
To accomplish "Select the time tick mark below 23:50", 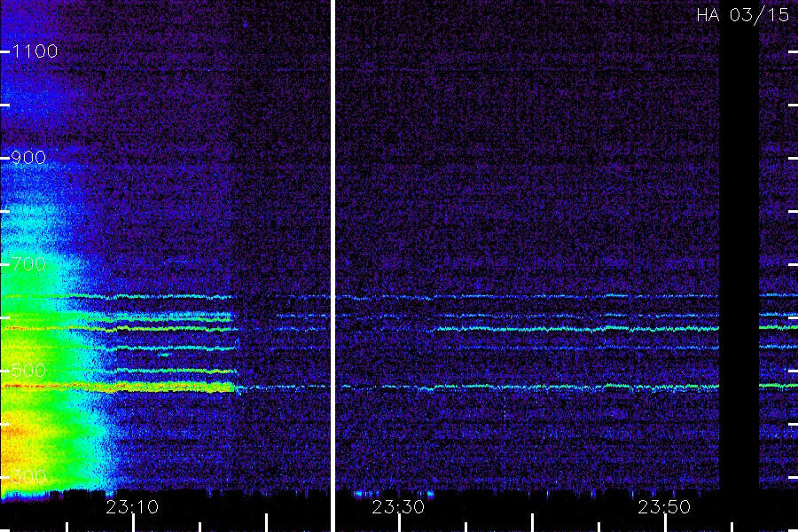I will point(666,523).
